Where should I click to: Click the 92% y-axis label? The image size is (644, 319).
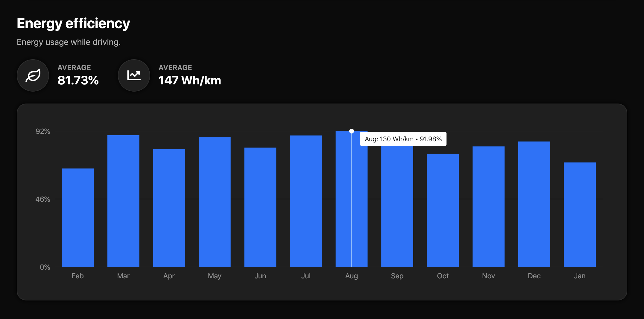[43, 131]
